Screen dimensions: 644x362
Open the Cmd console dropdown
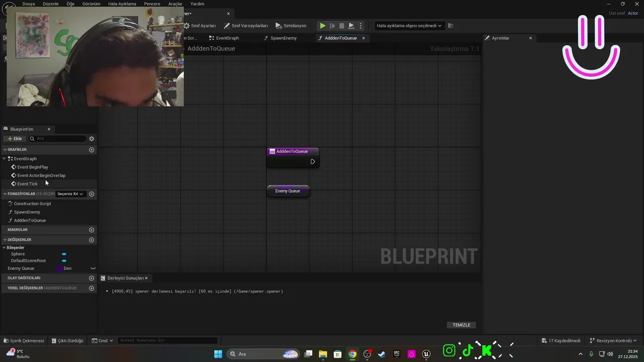pyautogui.click(x=103, y=341)
